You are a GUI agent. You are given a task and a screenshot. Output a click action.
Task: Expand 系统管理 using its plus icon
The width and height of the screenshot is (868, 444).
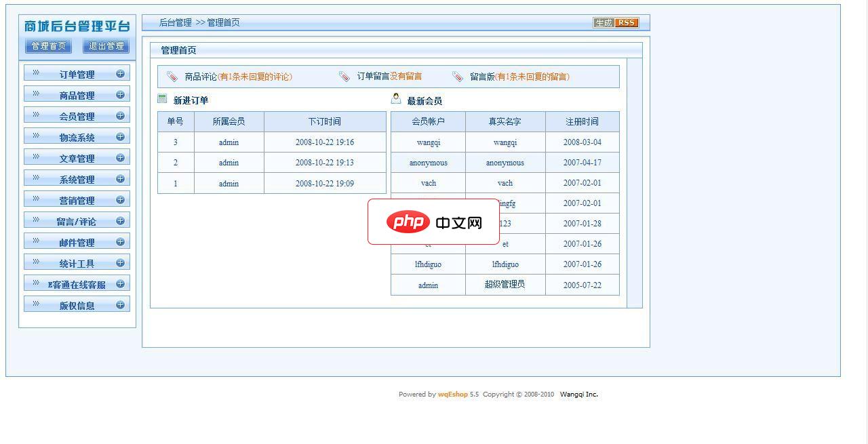coord(121,178)
